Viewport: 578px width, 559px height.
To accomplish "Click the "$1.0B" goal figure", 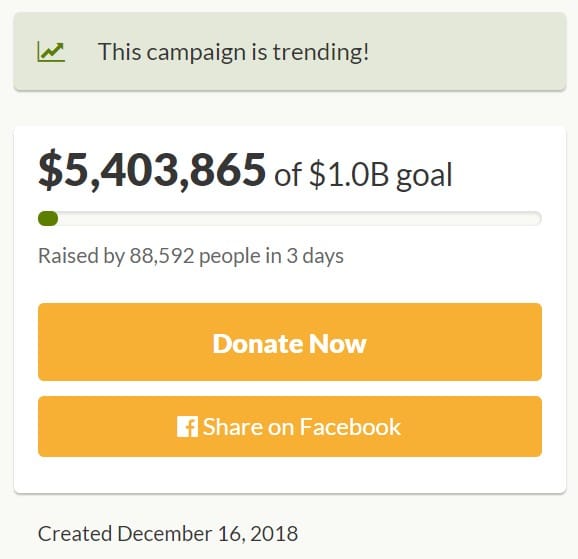I will click(x=349, y=174).
